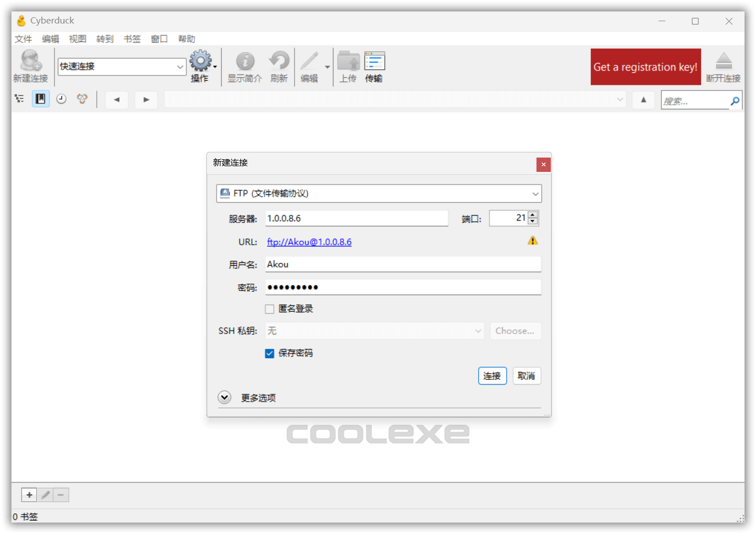This screenshot has height=534, width=756.
Task: Open the 书签 bookmarks menu
Action: (132, 38)
